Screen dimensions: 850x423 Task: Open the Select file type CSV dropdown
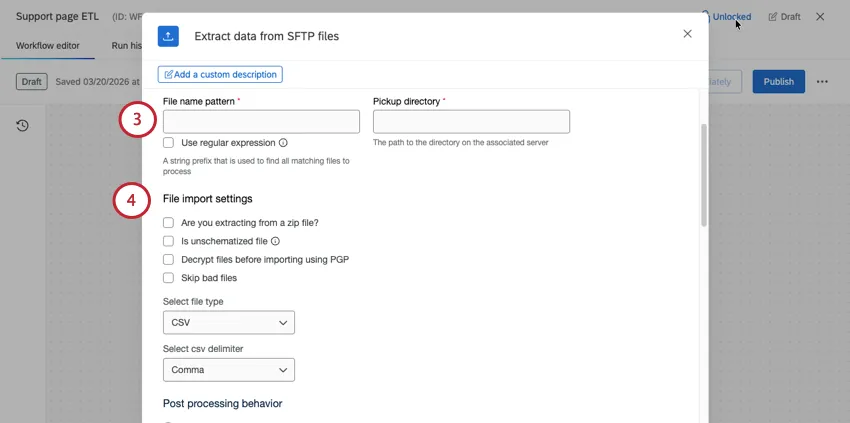[229, 323]
